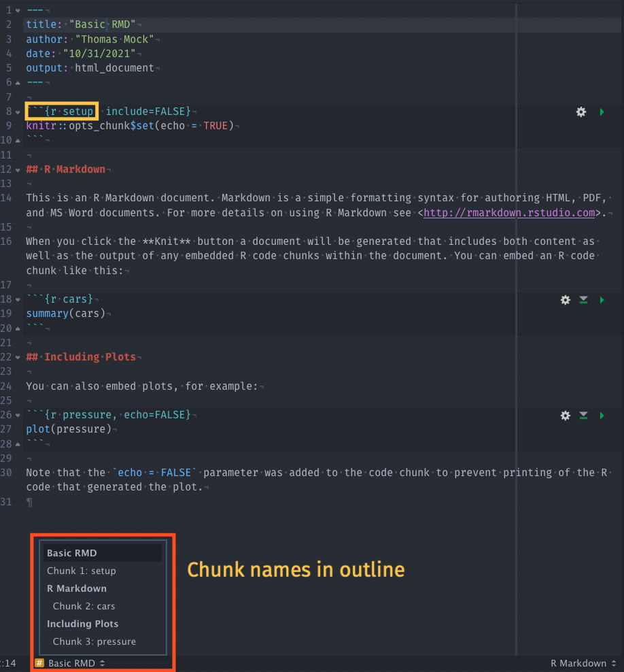Open the R Markdown file type selector
This screenshot has height=672, width=624.
[583, 663]
